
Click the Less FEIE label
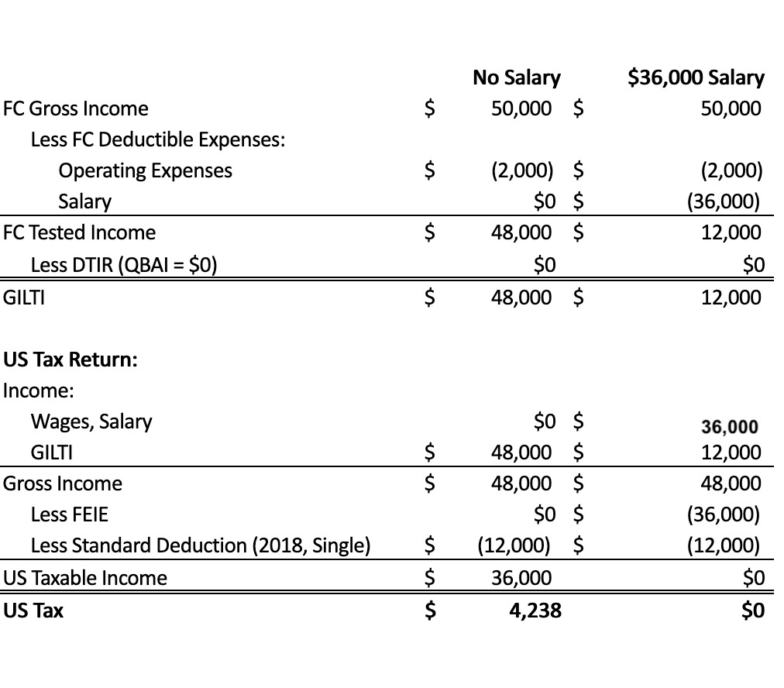(69, 514)
